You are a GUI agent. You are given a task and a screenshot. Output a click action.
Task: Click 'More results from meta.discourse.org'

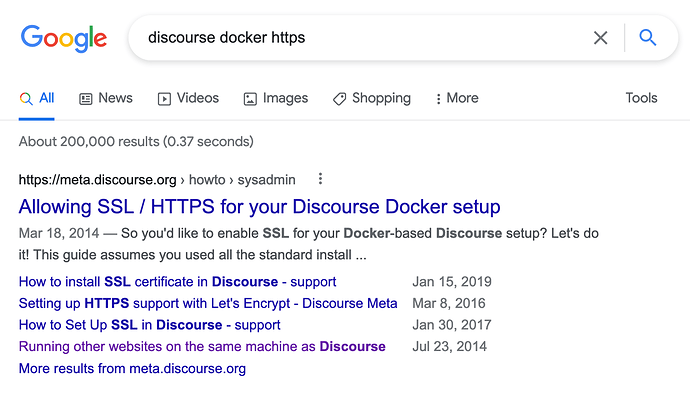[x=132, y=368]
